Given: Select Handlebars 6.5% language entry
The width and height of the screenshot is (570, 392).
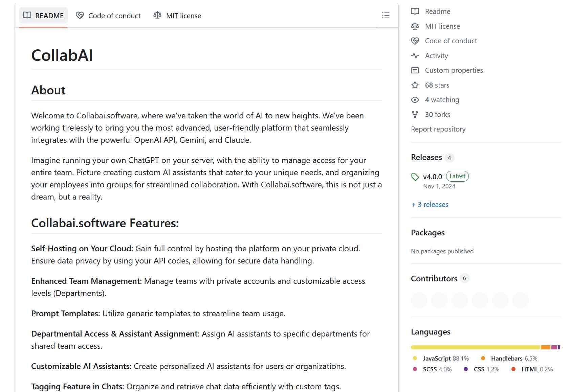Looking at the screenshot, I should click(x=509, y=359).
